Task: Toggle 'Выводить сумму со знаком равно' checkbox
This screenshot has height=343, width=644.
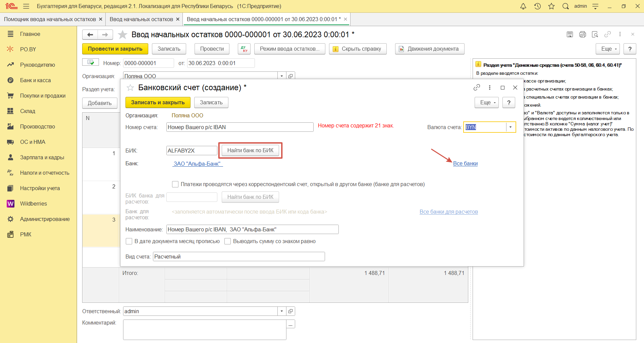Action: [x=227, y=241]
